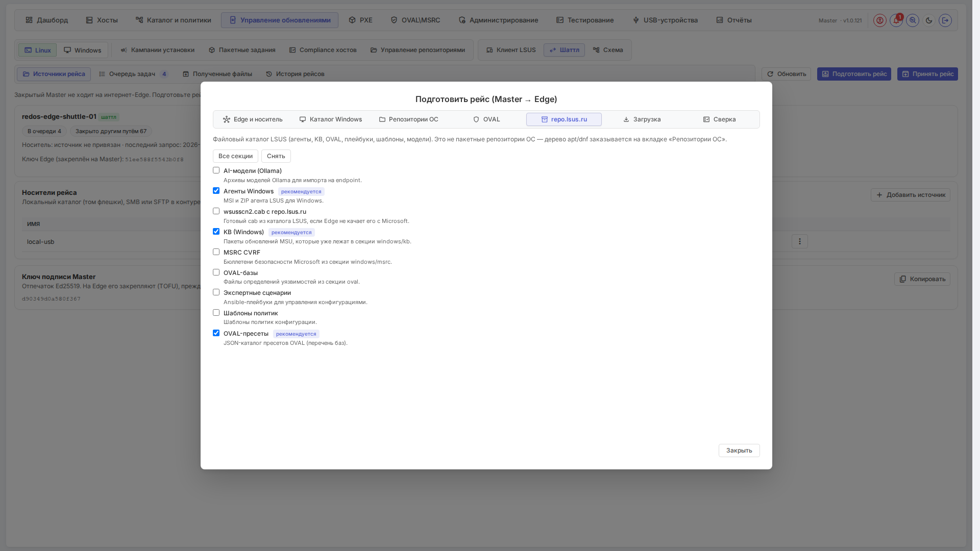The height and width of the screenshot is (551, 980).
Task: Click Подготовить рейс button
Action: [x=854, y=74]
